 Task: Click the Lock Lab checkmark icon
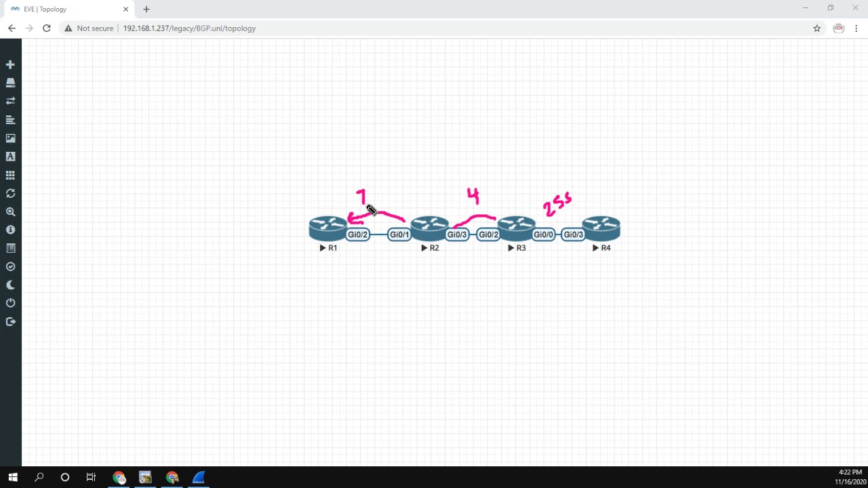10,266
